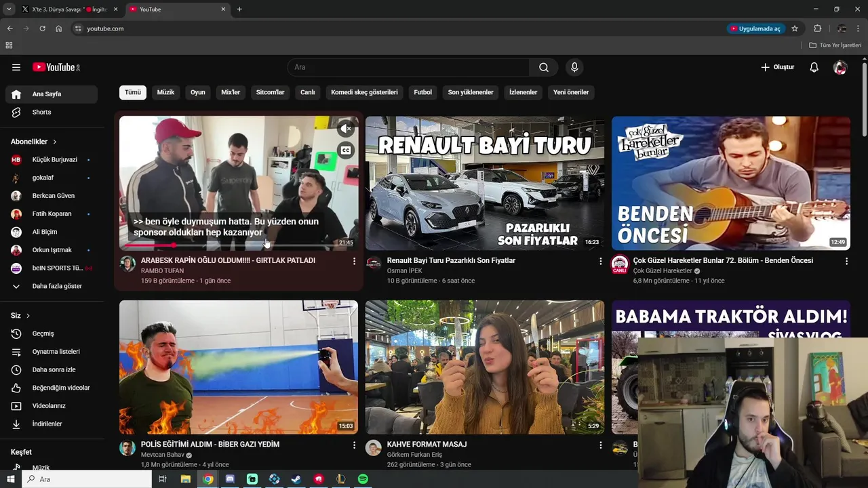Click the Oluştur create button

click(777, 67)
